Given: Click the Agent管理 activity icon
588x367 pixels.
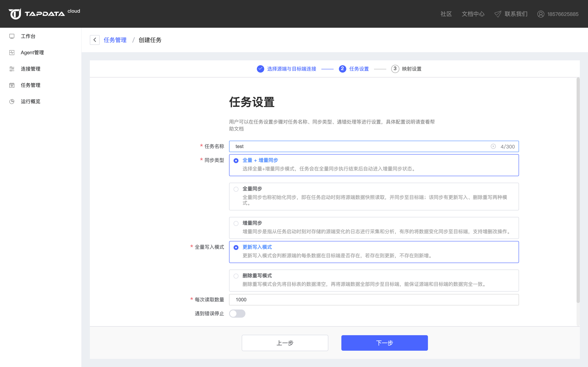Looking at the screenshot, I should click(x=12, y=52).
